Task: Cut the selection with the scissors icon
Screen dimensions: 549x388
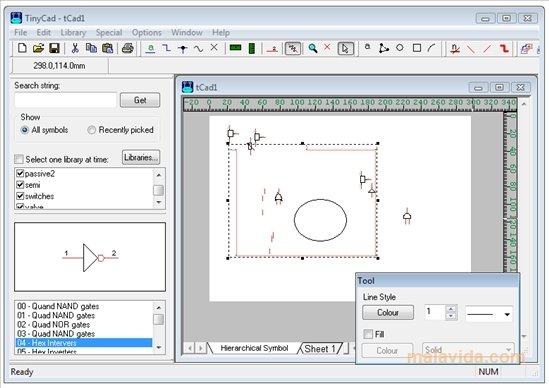Action: click(75, 48)
